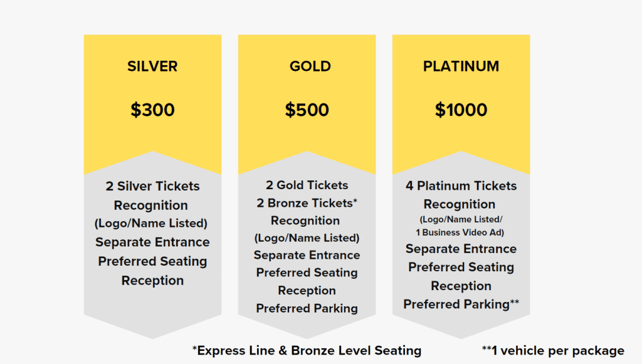Click Separate Entrance in the Gold package
The height and width of the screenshot is (364, 642).
pyautogui.click(x=307, y=255)
